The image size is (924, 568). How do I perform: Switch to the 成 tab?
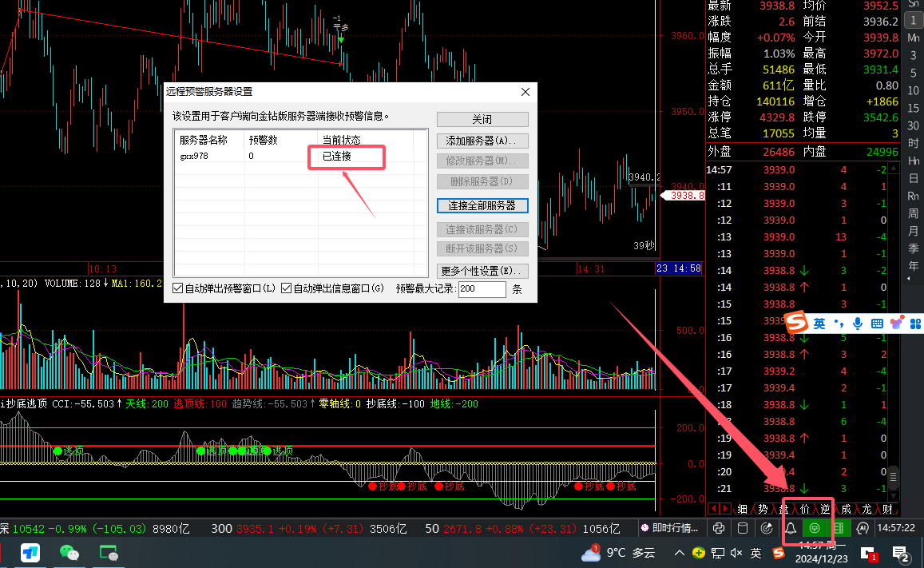847,509
